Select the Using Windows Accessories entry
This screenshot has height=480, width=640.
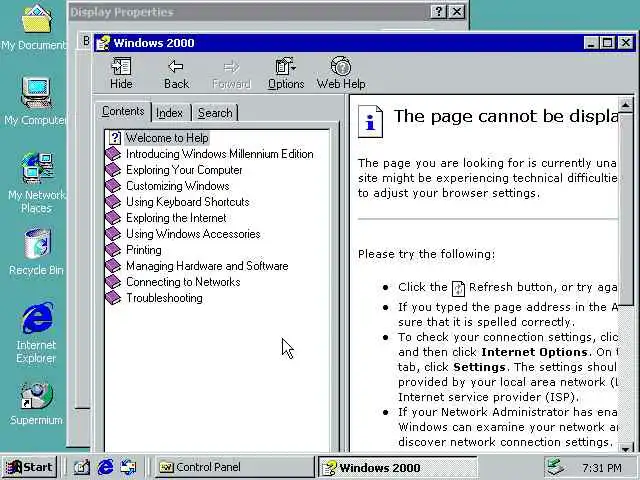pyautogui.click(x=193, y=234)
